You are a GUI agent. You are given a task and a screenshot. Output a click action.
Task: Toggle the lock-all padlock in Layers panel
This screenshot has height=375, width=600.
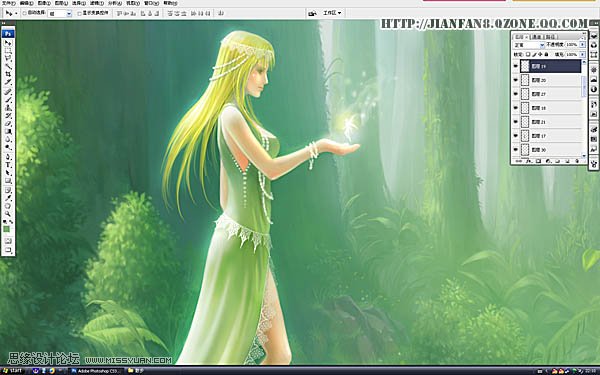(x=546, y=54)
